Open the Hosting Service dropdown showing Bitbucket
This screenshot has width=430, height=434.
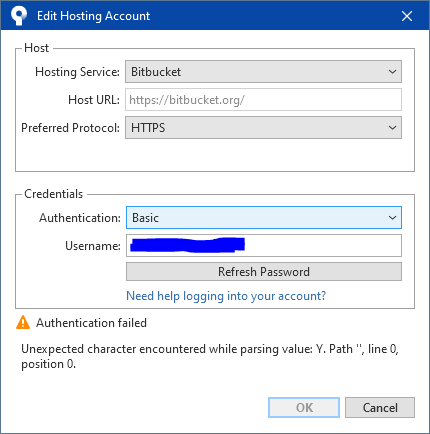click(263, 72)
